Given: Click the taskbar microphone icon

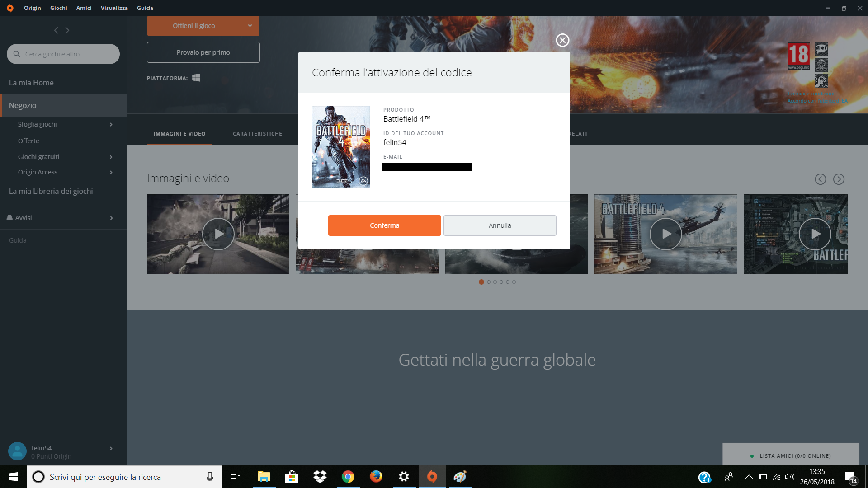Looking at the screenshot, I should pyautogui.click(x=210, y=477).
